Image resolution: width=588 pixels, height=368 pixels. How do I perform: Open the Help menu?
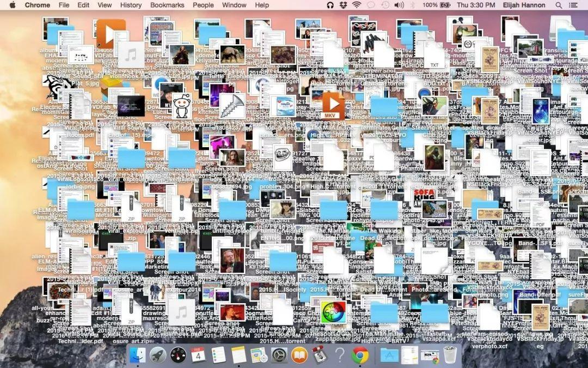262,5
